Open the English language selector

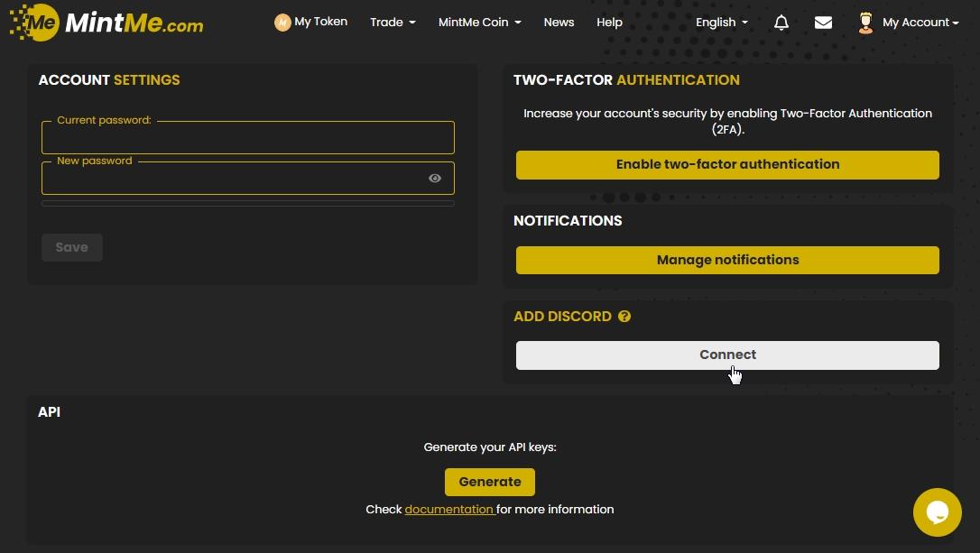click(x=721, y=23)
